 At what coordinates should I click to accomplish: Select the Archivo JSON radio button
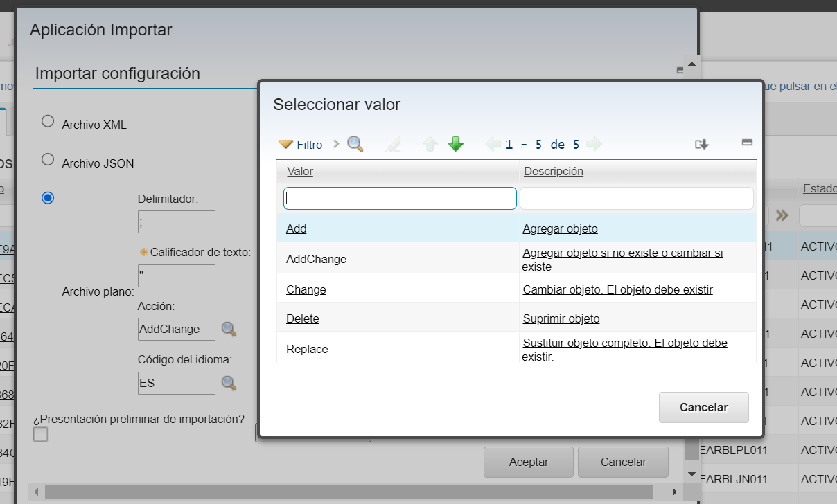[x=48, y=160]
